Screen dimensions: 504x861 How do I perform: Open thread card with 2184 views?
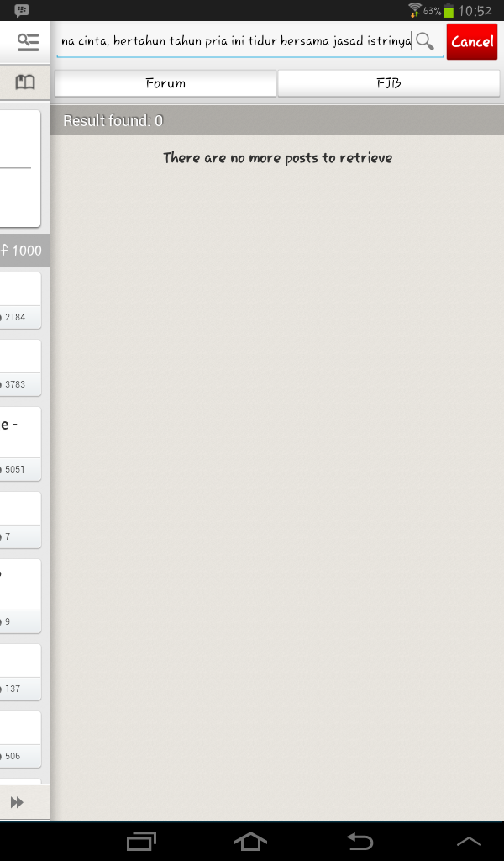click(x=20, y=301)
